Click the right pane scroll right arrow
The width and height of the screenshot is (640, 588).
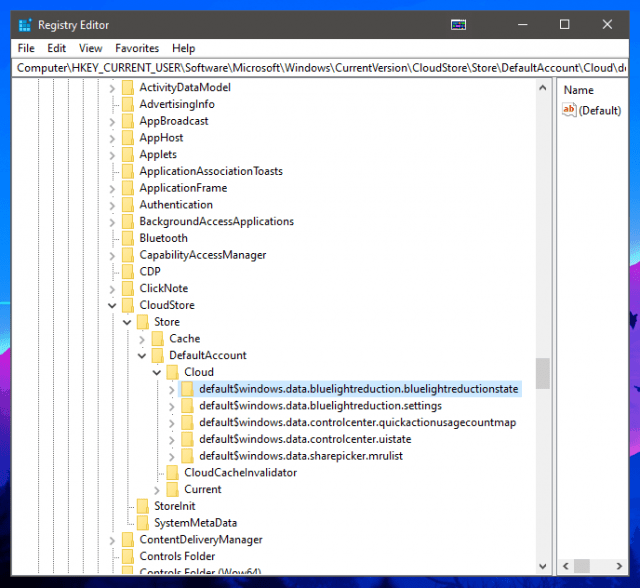(619, 566)
